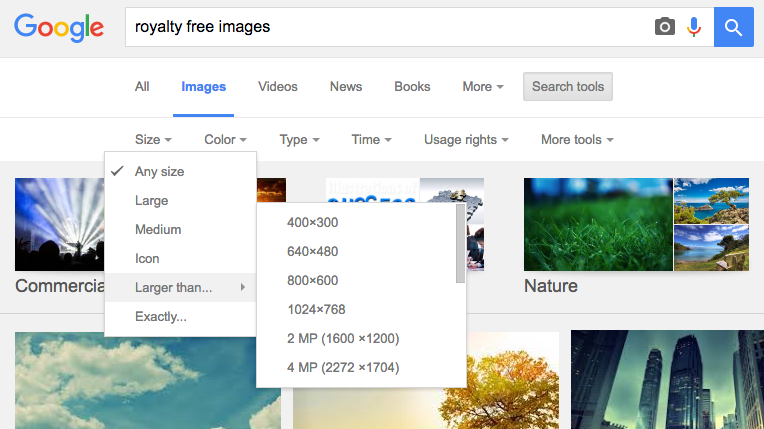Screen dimensions: 764x429
Task: Select the checked Any size option
Action: pos(159,172)
